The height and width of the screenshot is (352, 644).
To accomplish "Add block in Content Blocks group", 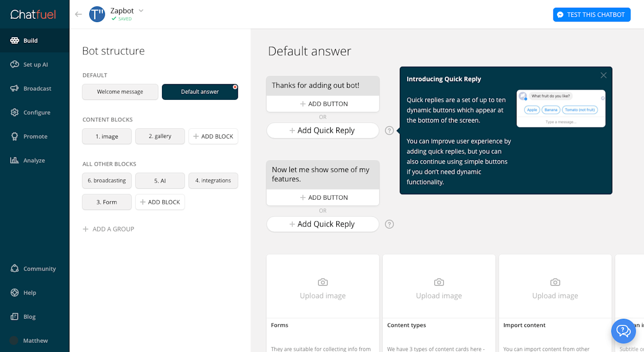I will [x=213, y=136].
